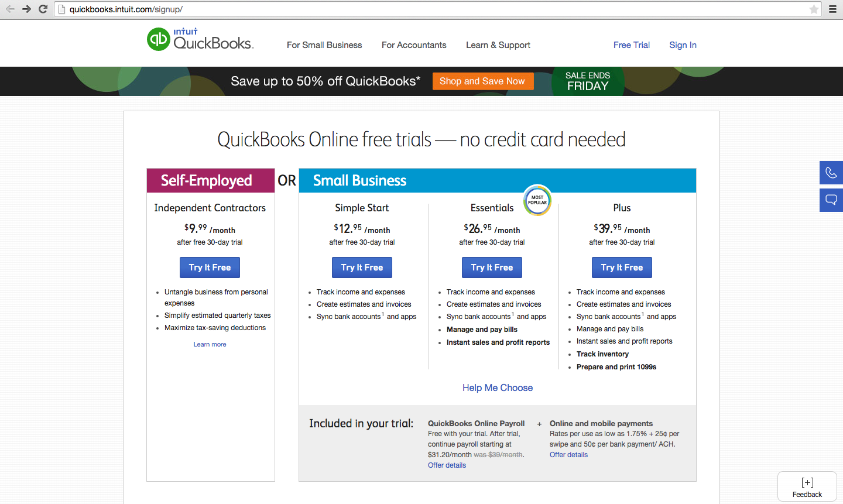
Task: Open For Small Business menu
Action: point(324,45)
